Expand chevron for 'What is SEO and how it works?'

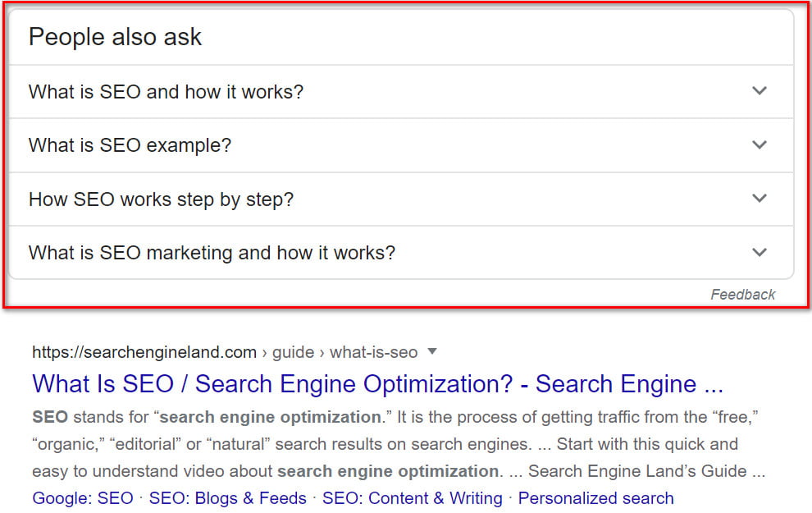pos(760,90)
